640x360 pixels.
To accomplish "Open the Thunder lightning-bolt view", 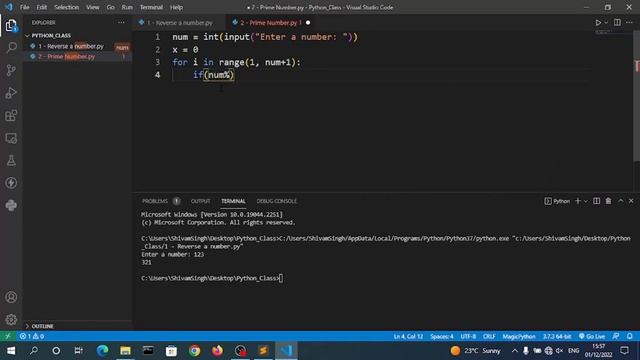I will 11,183.
